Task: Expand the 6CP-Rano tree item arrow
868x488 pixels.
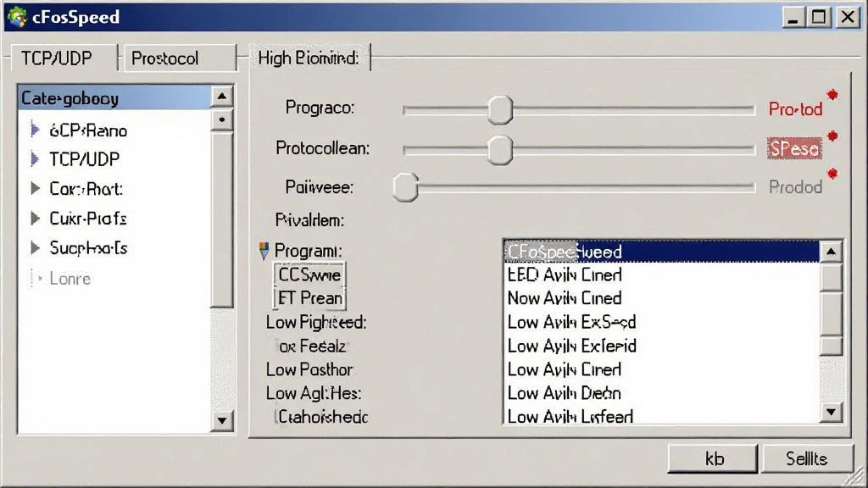Action: (35, 130)
